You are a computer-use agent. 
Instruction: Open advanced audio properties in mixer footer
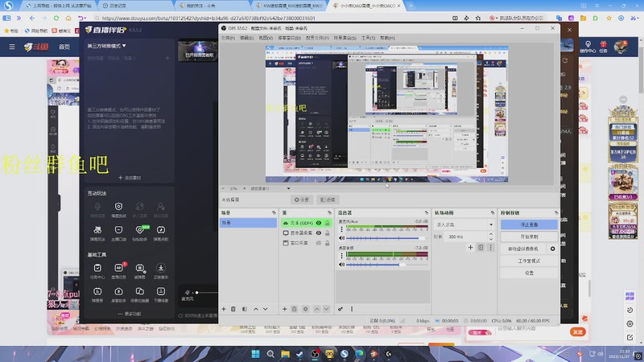click(x=341, y=309)
